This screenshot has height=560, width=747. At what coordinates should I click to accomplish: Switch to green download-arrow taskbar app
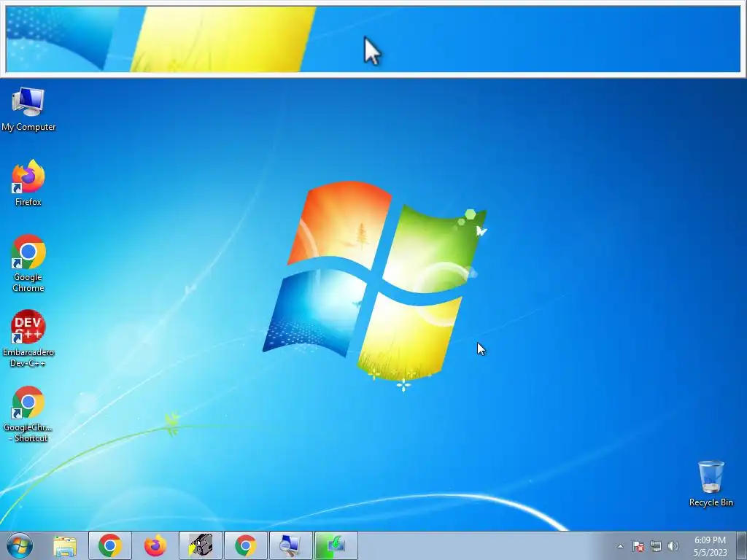click(x=336, y=545)
